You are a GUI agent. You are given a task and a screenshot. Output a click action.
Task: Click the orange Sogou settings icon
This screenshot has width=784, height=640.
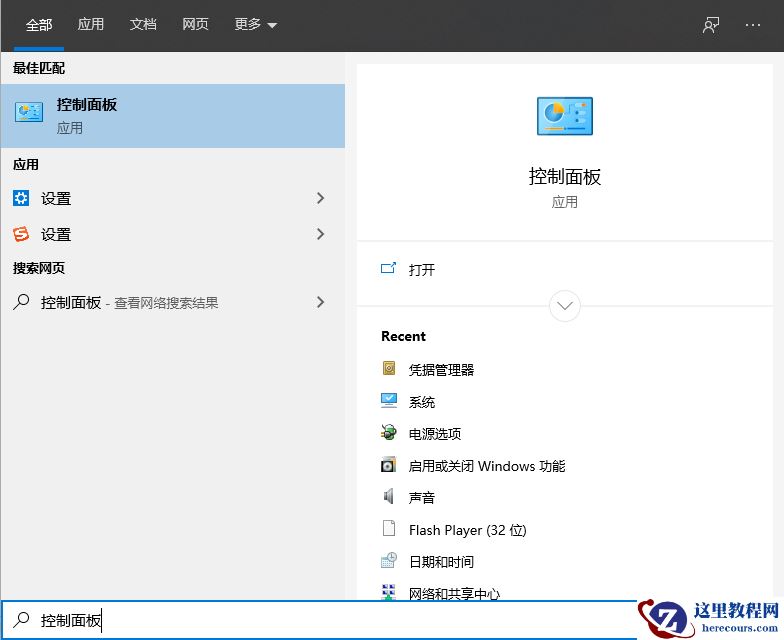pyautogui.click(x=21, y=234)
